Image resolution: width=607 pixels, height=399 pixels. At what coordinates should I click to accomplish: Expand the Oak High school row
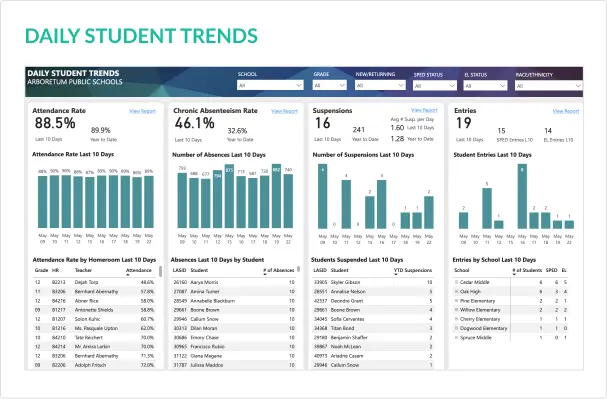(456, 291)
